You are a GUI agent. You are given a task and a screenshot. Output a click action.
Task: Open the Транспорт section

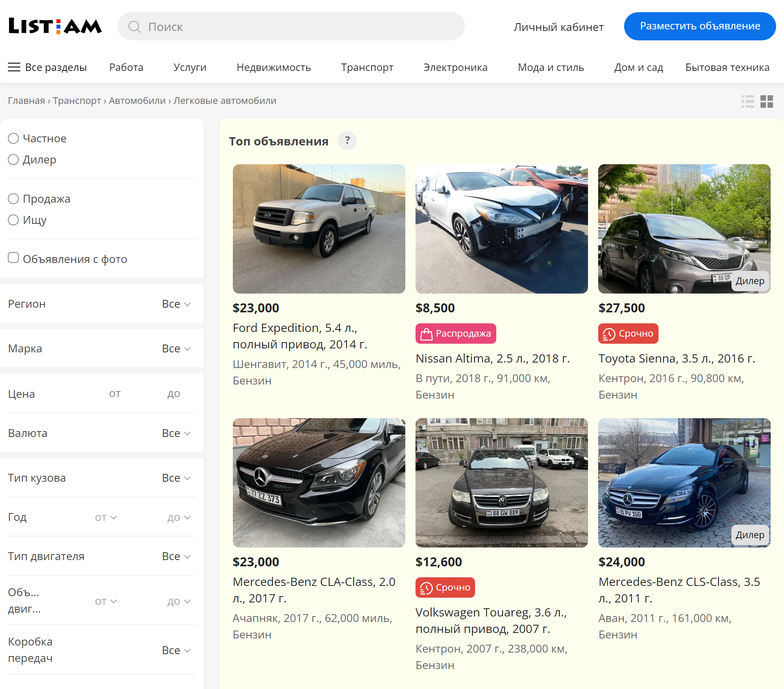(x=367, y=67)
